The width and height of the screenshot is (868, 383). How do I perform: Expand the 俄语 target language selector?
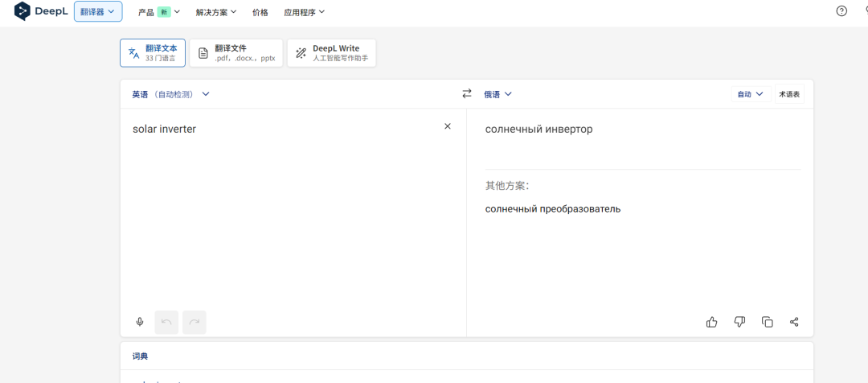pos(497,94)
